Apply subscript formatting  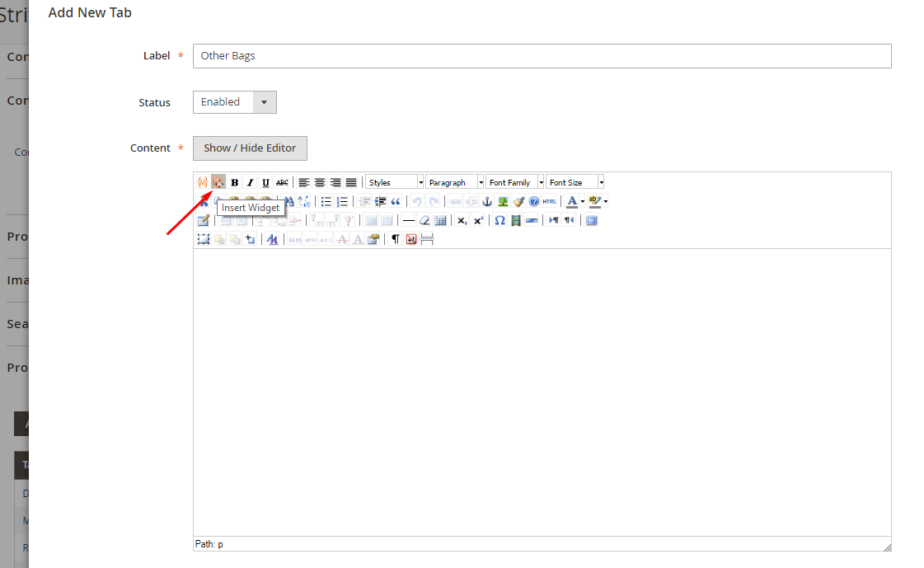[462, 220]
